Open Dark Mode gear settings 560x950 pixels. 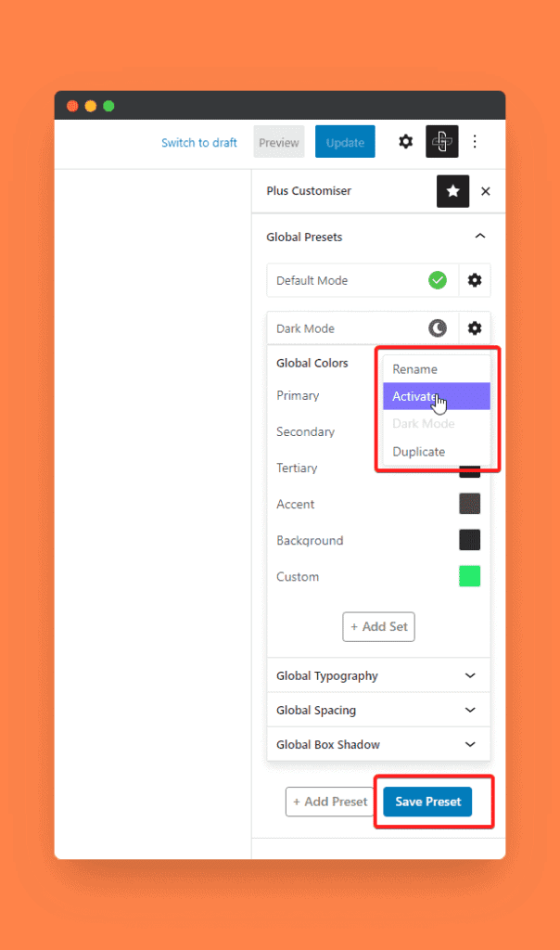tap(475, 328)
